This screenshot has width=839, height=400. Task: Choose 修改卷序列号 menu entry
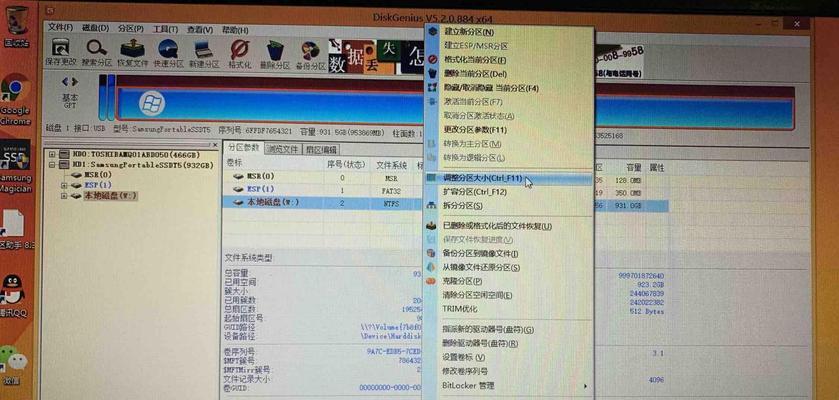pos(465,371)
